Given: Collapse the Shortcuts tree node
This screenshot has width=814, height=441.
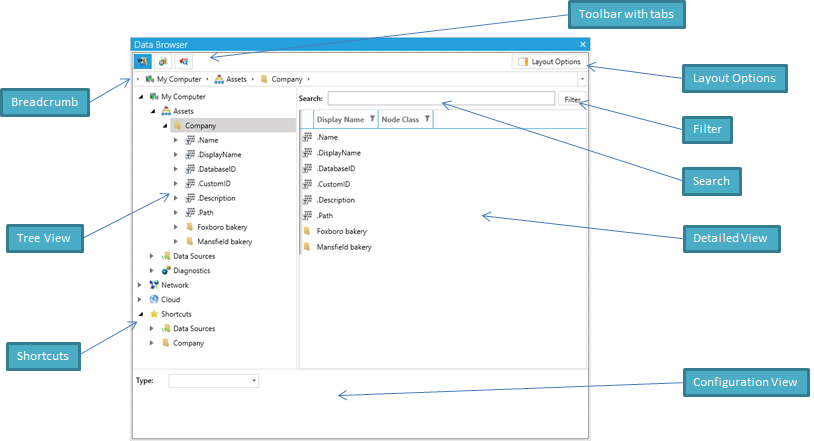Looking at the screenshot, I should [140, 314].
